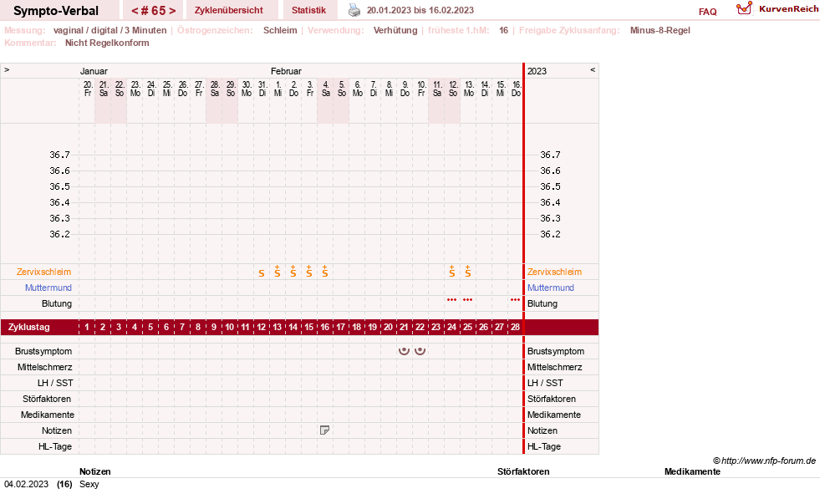Click left Zervixschleim row label
The height and width of the screenshot is (504, 820).
[x=43, y=272]
